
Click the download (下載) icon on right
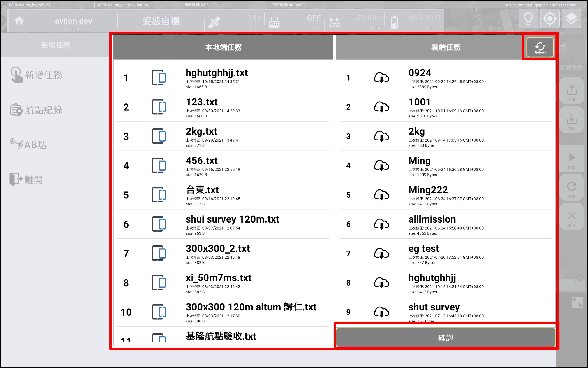point(571,121)
